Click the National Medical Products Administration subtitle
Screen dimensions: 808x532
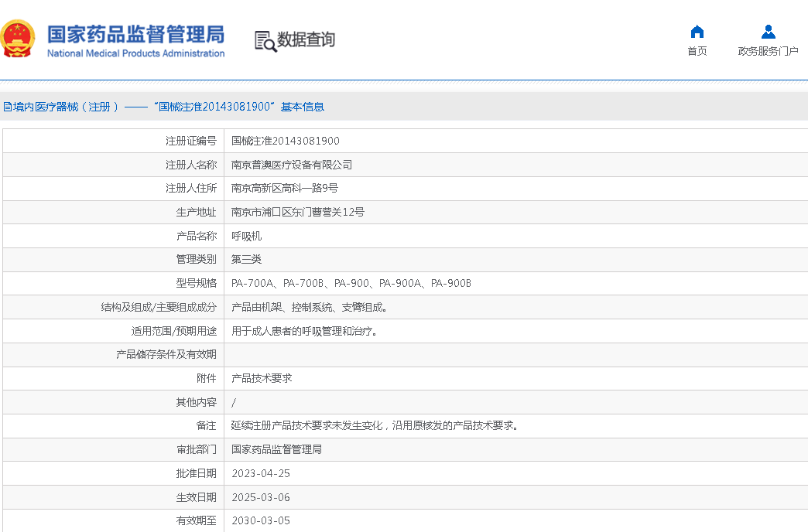coord(135,53)
